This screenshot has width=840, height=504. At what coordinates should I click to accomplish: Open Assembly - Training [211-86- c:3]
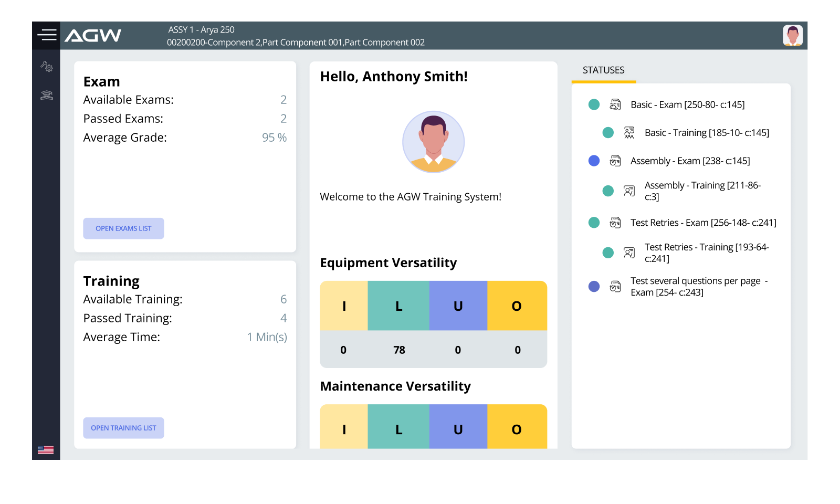pos(702,191)
